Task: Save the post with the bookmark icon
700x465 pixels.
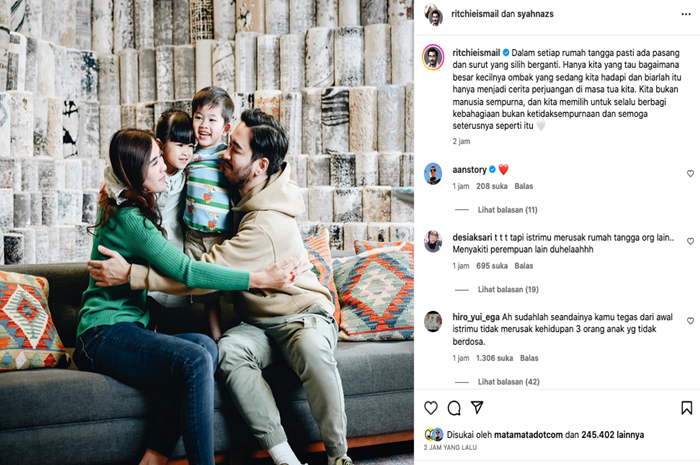Action: [x=687, y=408]
